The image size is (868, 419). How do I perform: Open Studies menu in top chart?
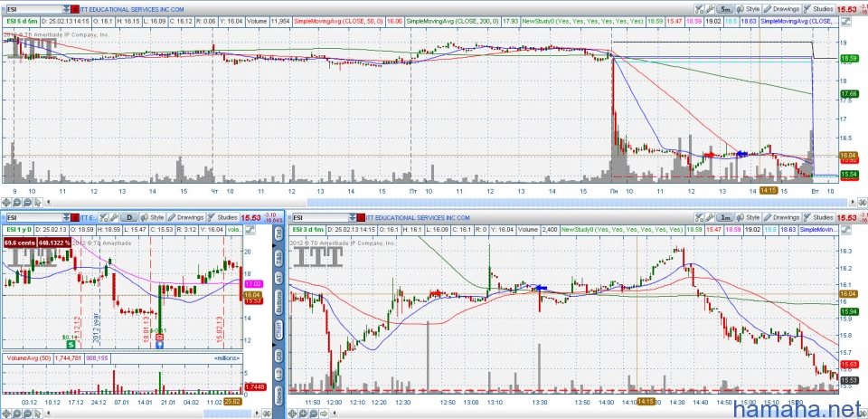819,9
